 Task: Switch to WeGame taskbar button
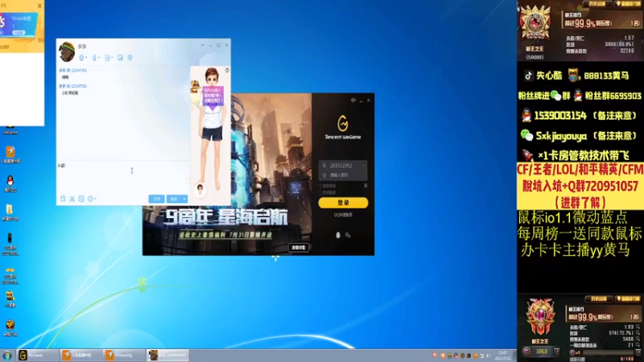37,356
